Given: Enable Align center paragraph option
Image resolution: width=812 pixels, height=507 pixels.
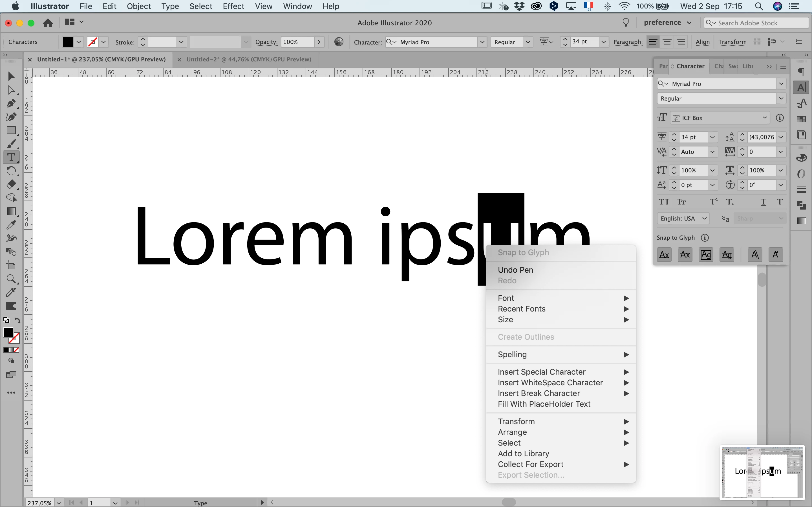Looking at the screenshot, I should [x=667, y=42].
